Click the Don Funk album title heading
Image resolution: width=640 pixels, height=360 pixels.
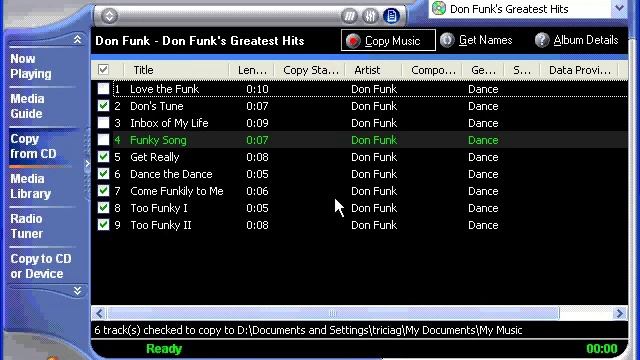pyautogui.click(x=200, y=41)
